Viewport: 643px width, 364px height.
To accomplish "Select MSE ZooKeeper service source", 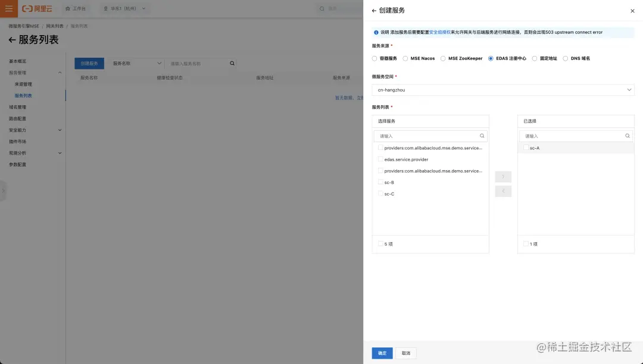I will [443, 58].
